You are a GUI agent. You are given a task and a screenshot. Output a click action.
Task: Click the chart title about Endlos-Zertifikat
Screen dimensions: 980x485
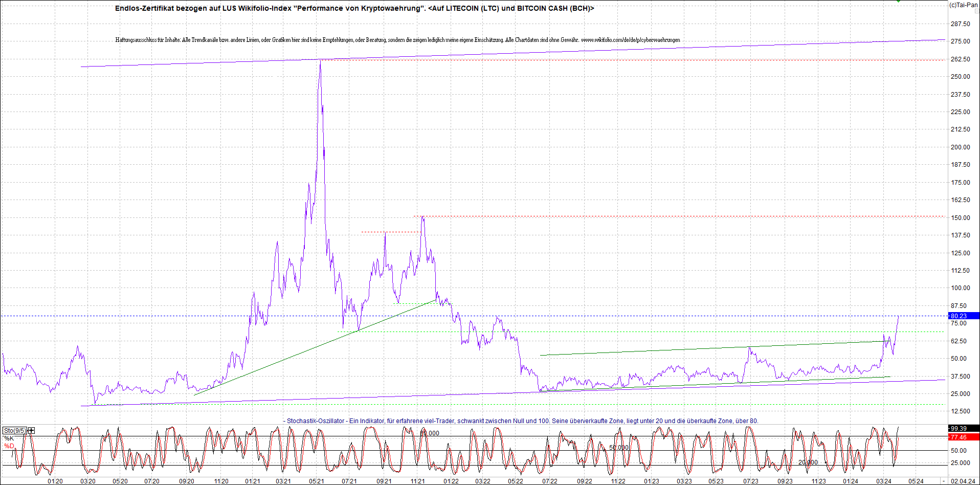354,8
